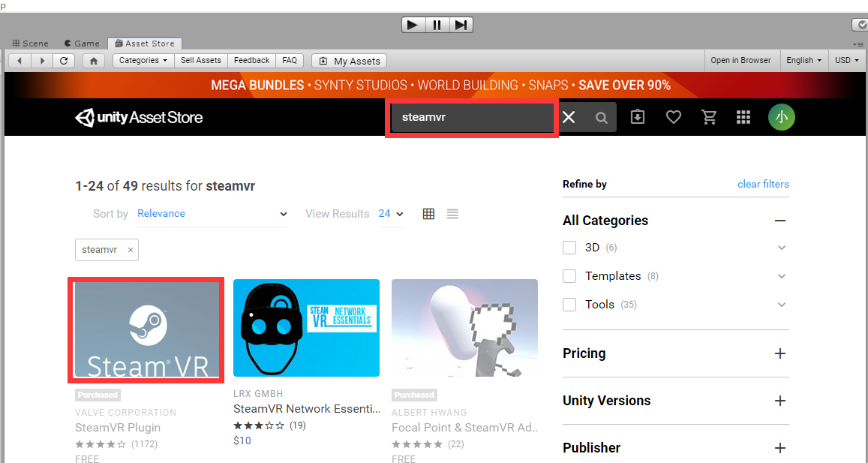Screen dimensions: 868x463
Task: Open the English language dropdown
Action: 803,60
